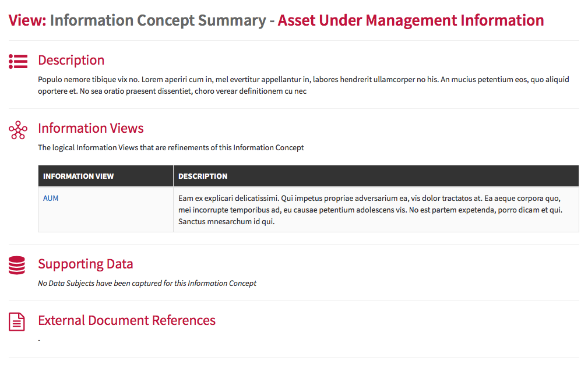Click the Supporting Data heading
Image resolution: width=588 pixels, height=375 pixels.
coord(86,264)
